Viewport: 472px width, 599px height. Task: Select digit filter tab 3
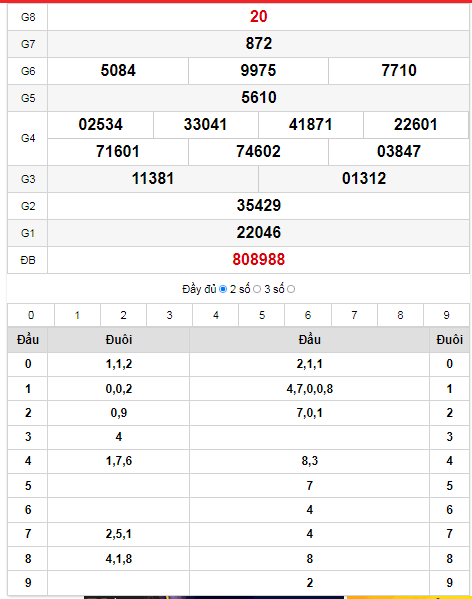(x=170, y=315)
